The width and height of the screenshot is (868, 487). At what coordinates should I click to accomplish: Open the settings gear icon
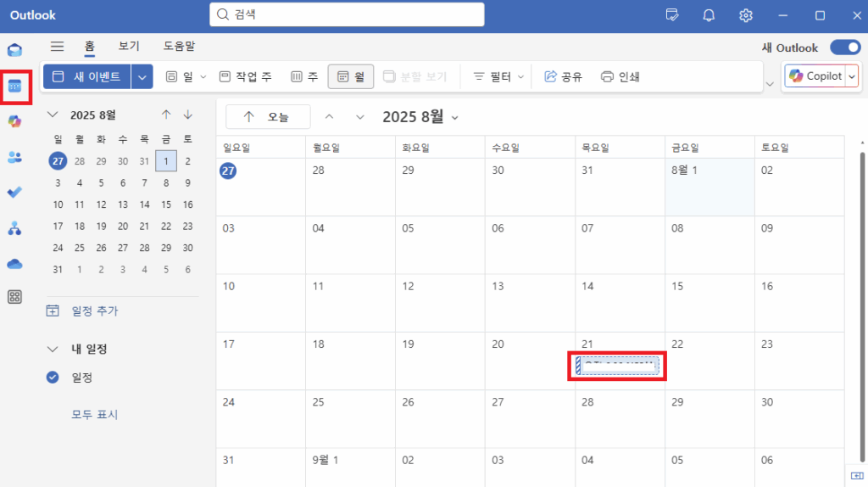point(746,15)
